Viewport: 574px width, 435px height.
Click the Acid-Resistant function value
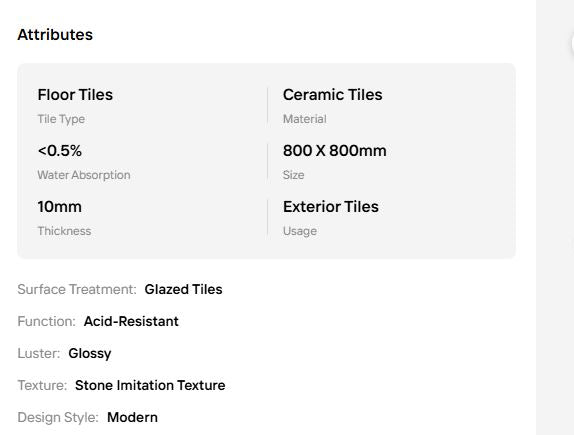click(131, 321)
